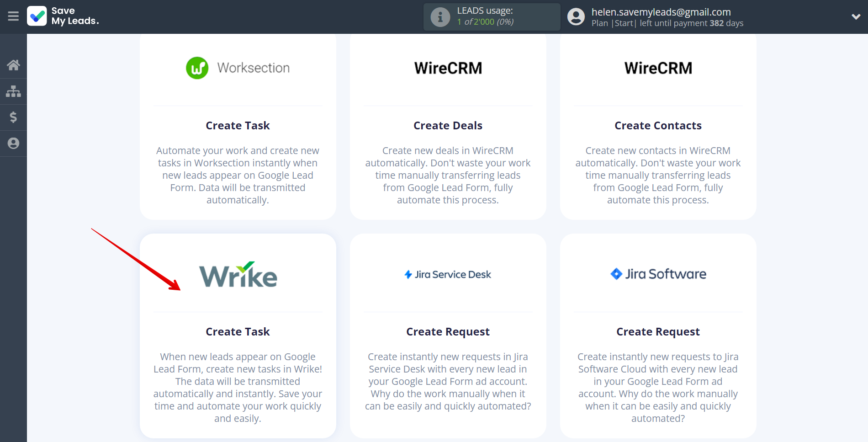Click the Wrike logo
Image resolution: width=868 pixels, height=442 pixels.
238,274
